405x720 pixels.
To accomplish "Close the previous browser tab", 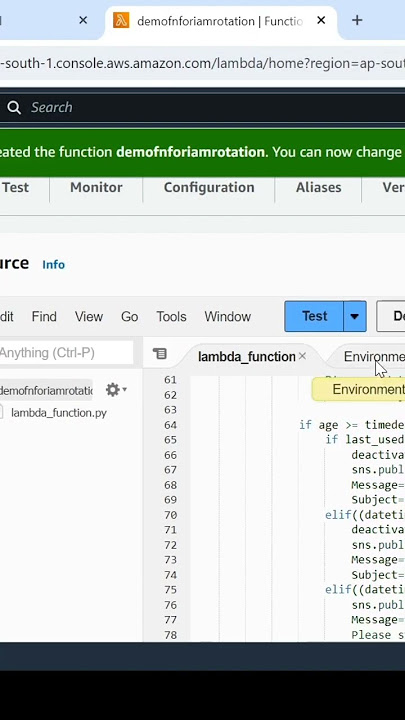I will (x=83, y=20).
